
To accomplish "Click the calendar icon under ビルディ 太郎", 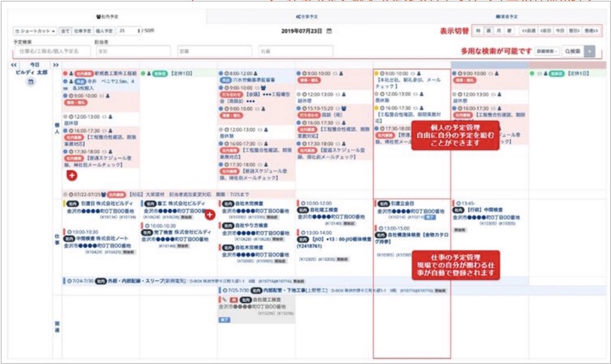I will coord(30,82).
